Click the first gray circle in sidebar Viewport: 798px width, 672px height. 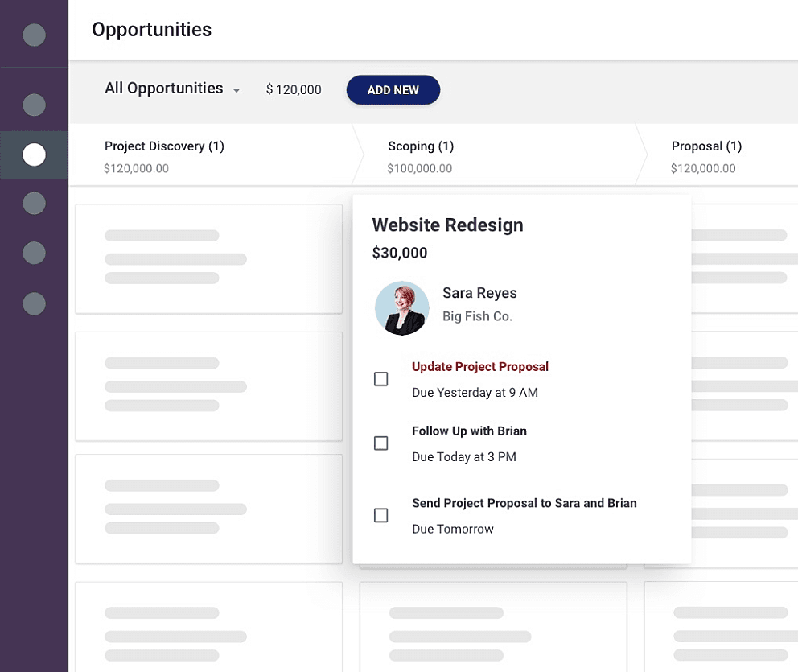(34, 35)
